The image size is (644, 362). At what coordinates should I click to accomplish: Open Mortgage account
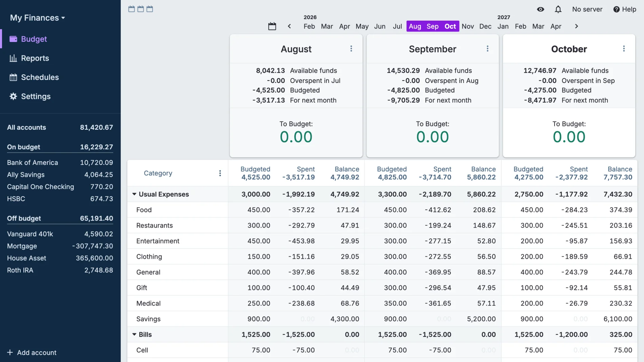pyautogui.click(x=60, y=246)
